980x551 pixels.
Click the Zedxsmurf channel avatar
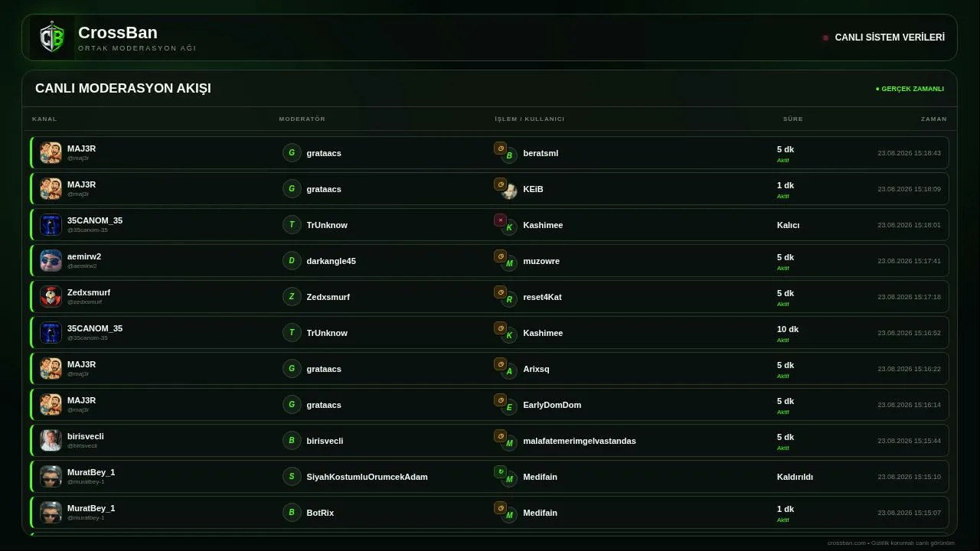pyautogui.click(x=51, y=296)
